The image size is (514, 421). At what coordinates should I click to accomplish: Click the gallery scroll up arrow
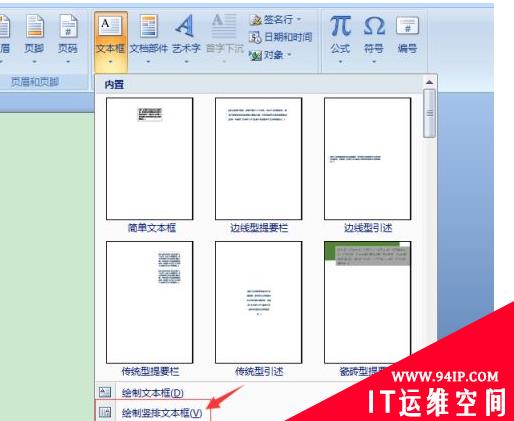[429, 82]
